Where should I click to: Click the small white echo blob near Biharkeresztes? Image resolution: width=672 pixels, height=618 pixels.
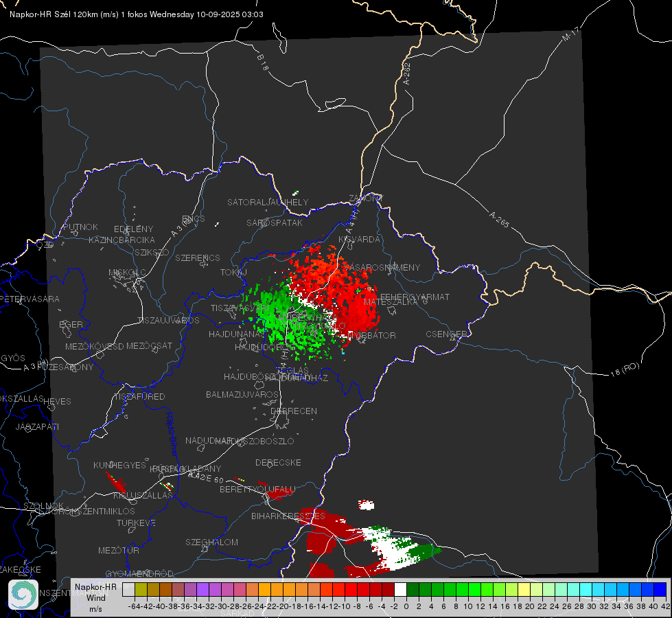[x=366, y=505]
